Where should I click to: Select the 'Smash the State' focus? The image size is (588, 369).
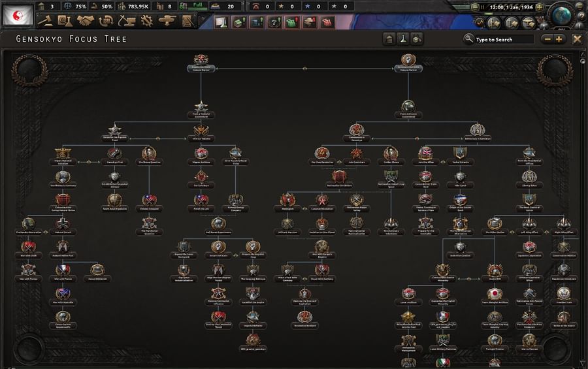click(x=218, y=250)
